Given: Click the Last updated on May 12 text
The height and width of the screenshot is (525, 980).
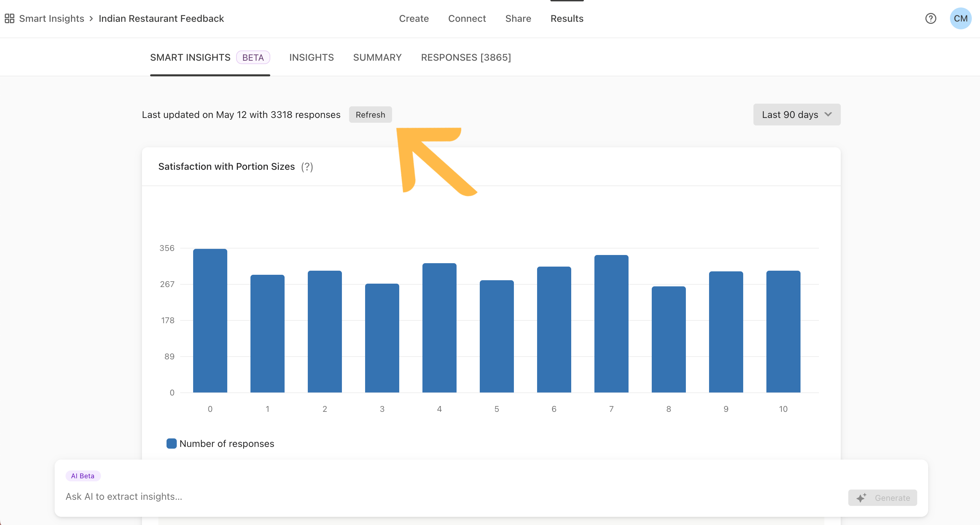Looking at the screenshot, I should click(x=241, y=115).
